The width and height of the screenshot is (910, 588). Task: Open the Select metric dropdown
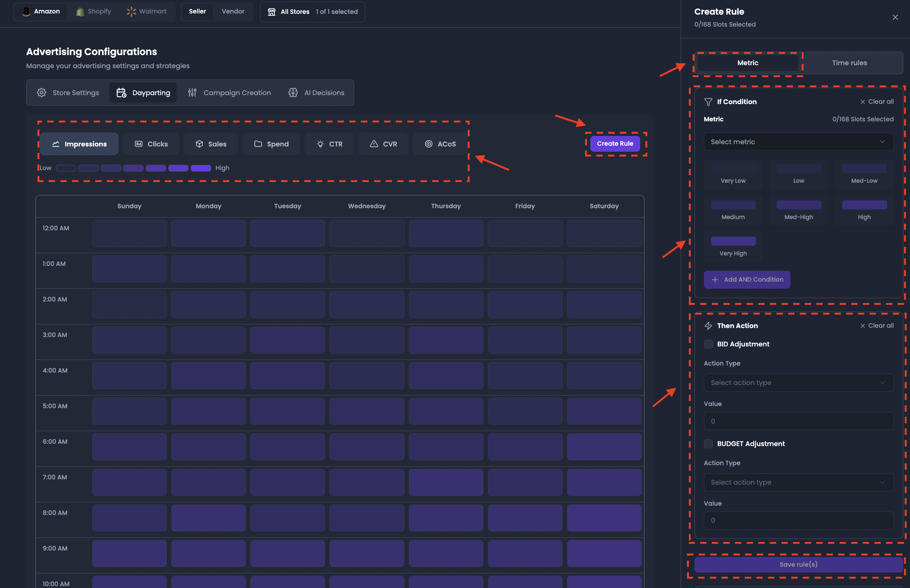(x=798, y=142)
